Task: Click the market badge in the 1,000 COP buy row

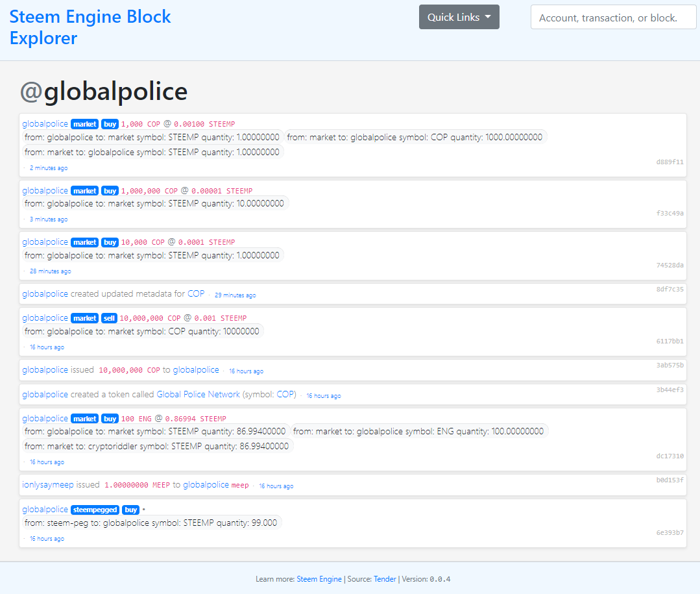Action: coord(84,124)
